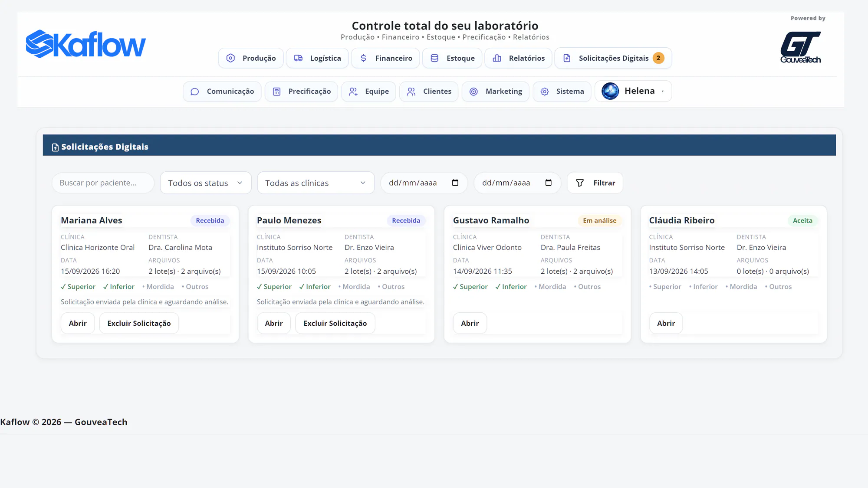Open the Relatórios menu

tap(518, 58)
